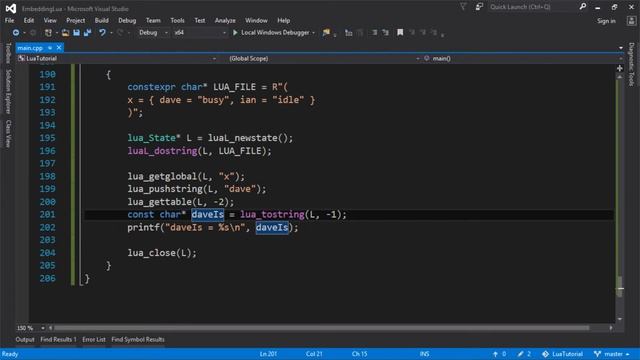The image size is (640, 360).
Task: Open the Edit menu
Action: [x=29, y=20]
